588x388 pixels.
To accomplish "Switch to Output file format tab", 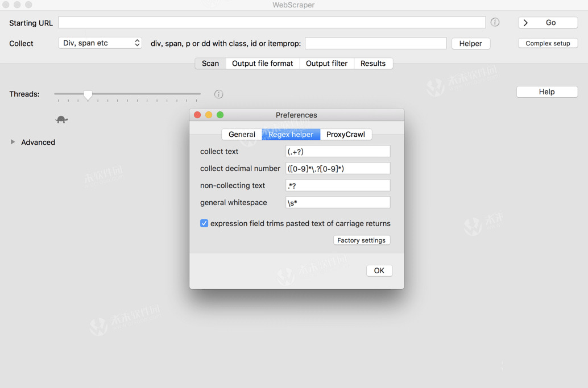I will click(x=263, y=63).
